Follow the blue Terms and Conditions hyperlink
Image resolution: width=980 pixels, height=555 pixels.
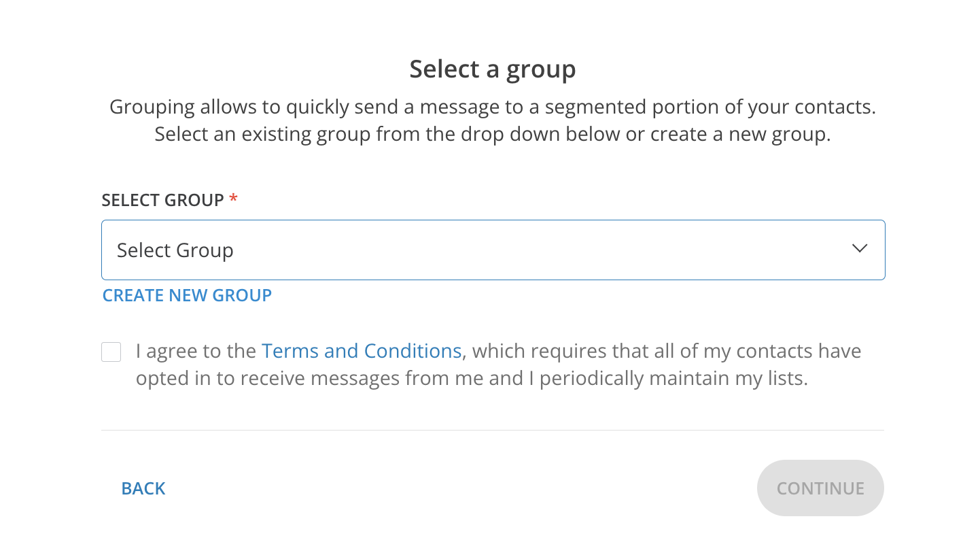click(361, 350)
